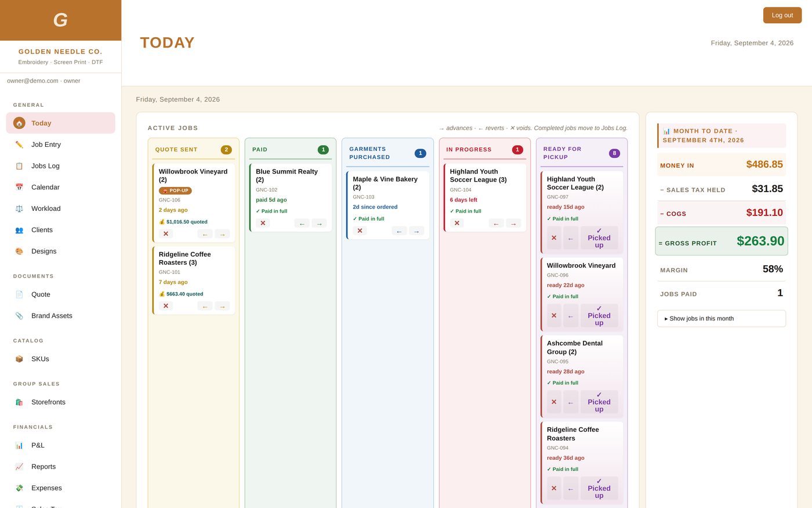Advance Highland Youth Soccer League GNC-104 job
The width and height of the screenshot is (812, 508).
[x=513, y=224]
